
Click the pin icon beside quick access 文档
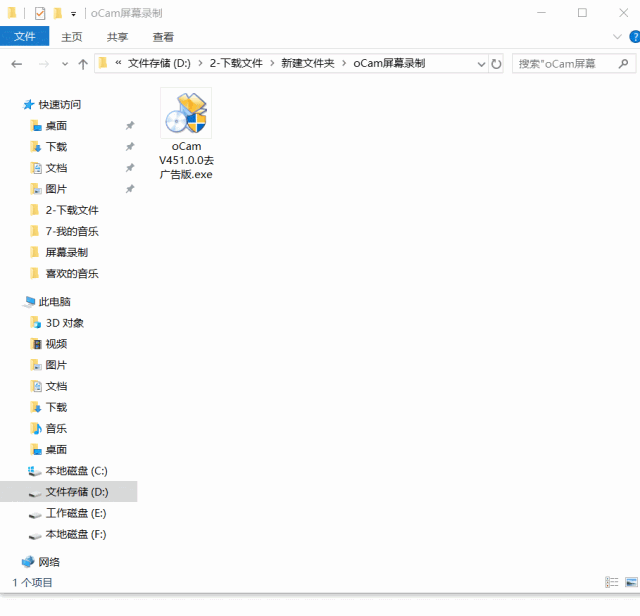point(130,168)
